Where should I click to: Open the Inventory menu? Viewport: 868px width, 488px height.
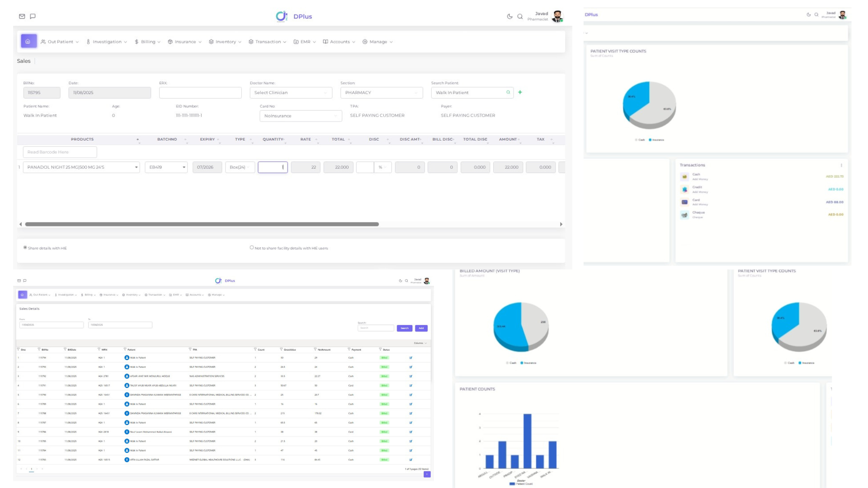coord(225,42)
